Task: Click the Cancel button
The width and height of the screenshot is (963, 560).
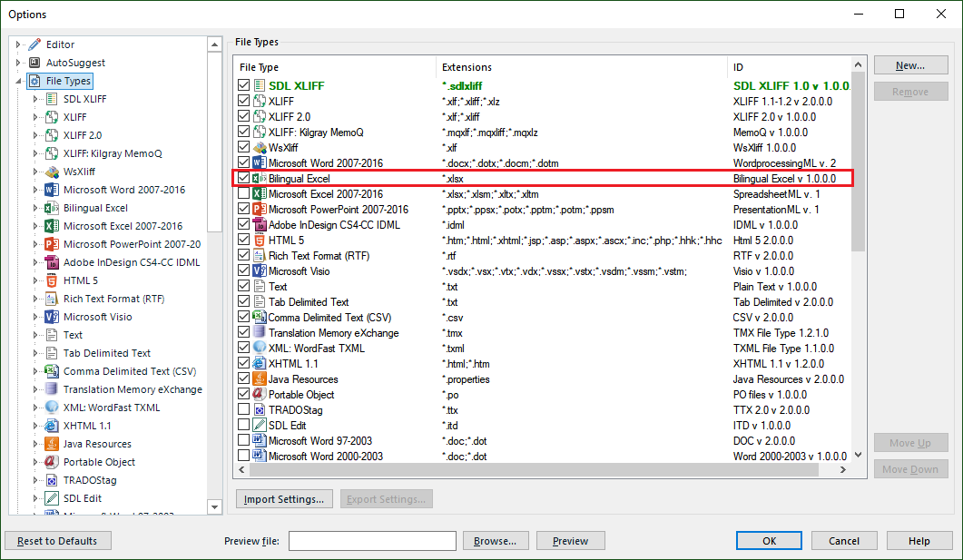Action: pos(844,541)
